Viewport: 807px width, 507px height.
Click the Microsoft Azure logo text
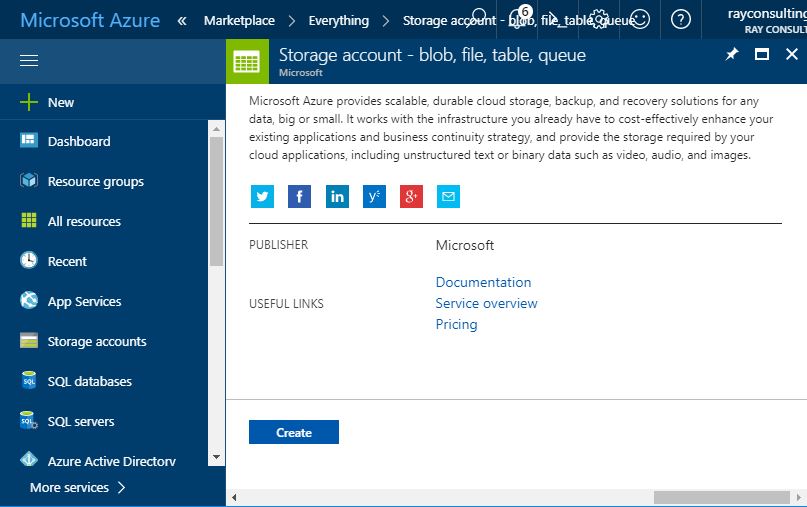(x=90, y=20)
